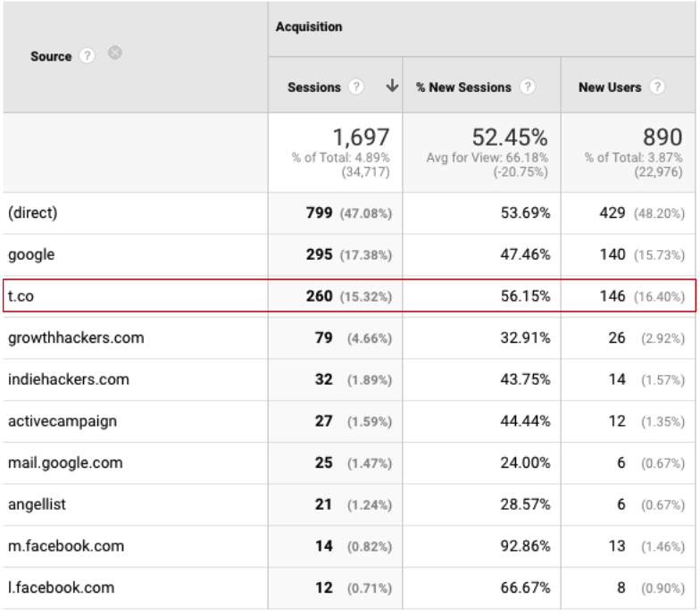Click the mail.google.com source link

65,463
